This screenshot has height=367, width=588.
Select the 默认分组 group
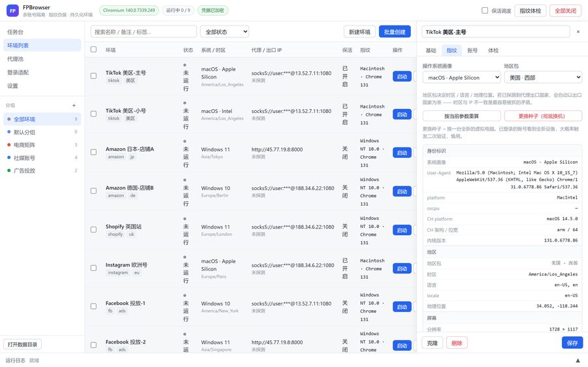tap(42, 132)
